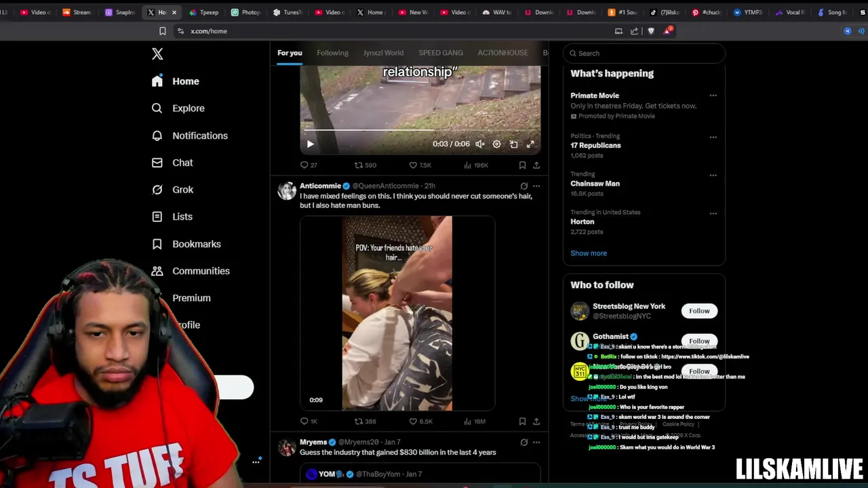Open the Anticommie display name link
Viewport: 868px width, 488px height.
[x=320, y=186]
